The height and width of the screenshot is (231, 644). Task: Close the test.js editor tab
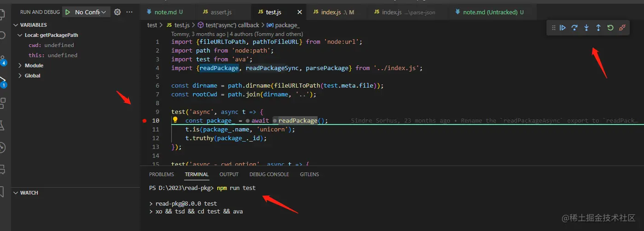click(x=300, y=12)
